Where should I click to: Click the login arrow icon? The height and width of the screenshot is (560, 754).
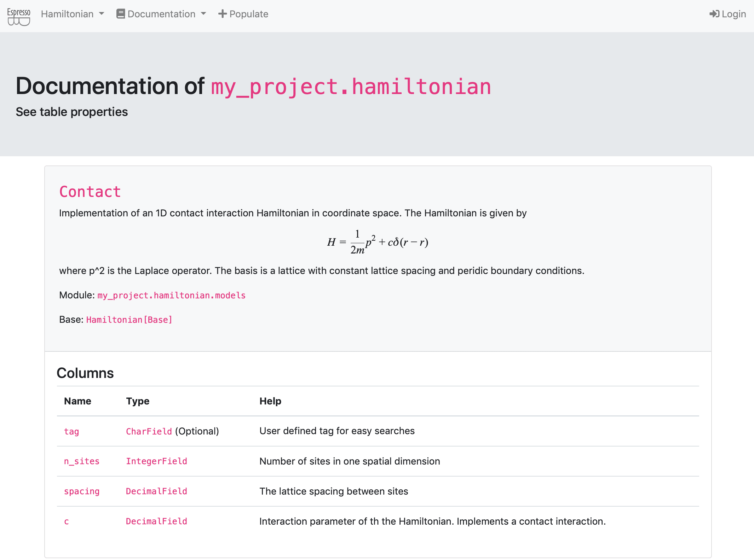point(715,13)
